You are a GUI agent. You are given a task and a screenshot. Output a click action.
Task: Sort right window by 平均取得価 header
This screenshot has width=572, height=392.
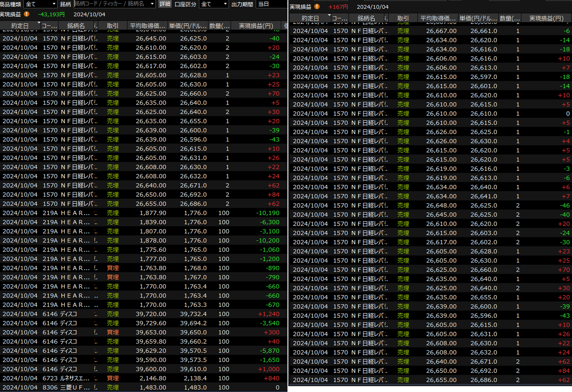(438, 18)
